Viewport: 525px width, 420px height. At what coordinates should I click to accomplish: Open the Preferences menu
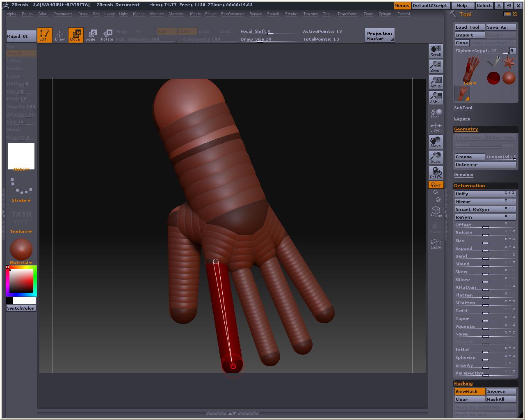(x=233, y=14)
